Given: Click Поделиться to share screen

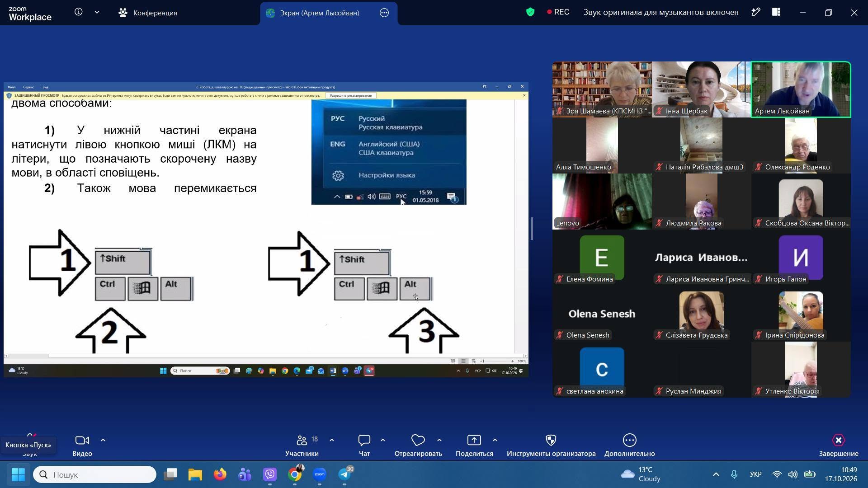Looking at the screenshot, I should click(x=474, y=446).
